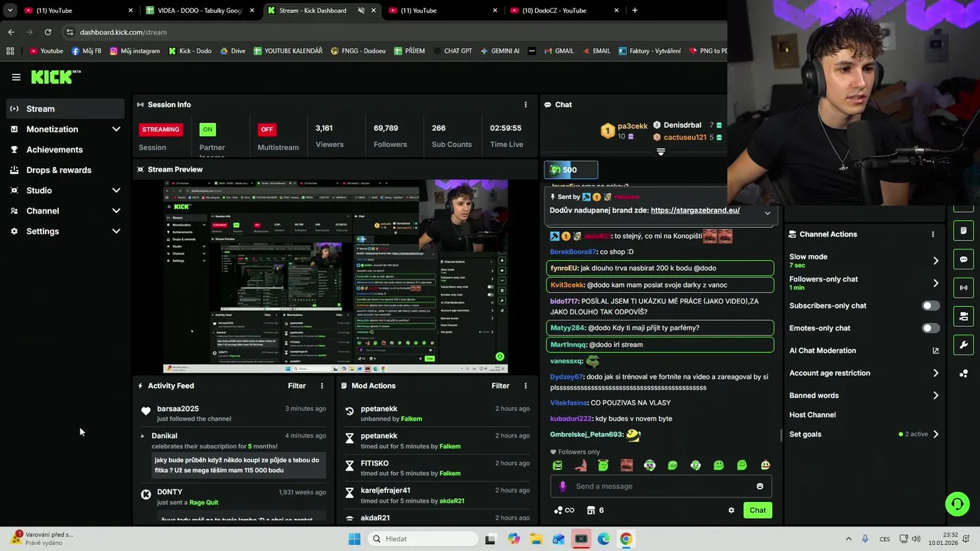The height and width of the screenshot is (551, 980).
Task: Click the green 500 points badge in chat
Action: coord(570,170)
